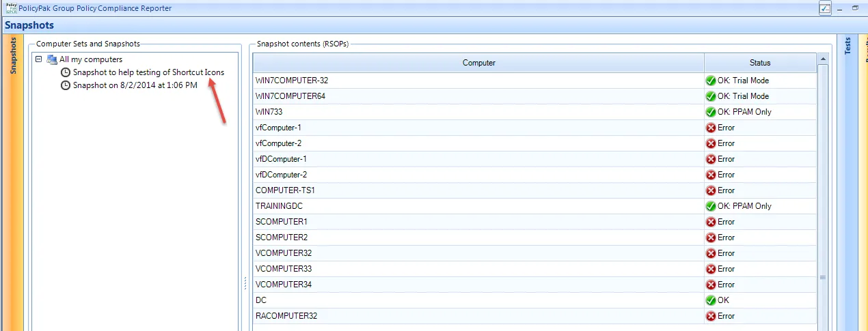Click OK: PPAM Only text for WIN733
The height and width of the screenshot is (331, 868).
point(744,112)
